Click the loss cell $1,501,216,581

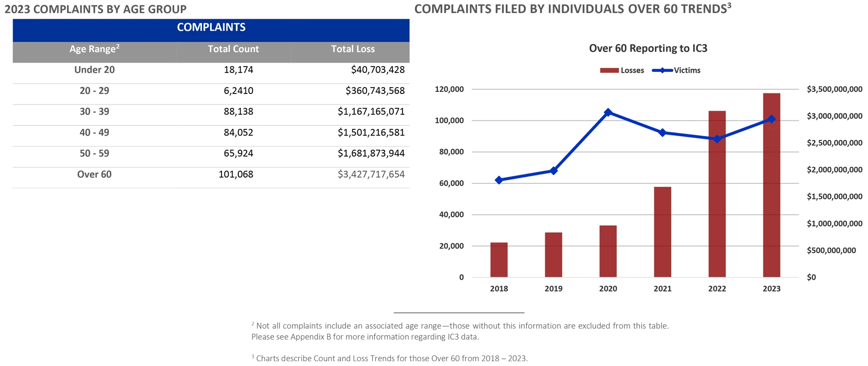coord(371,133)
